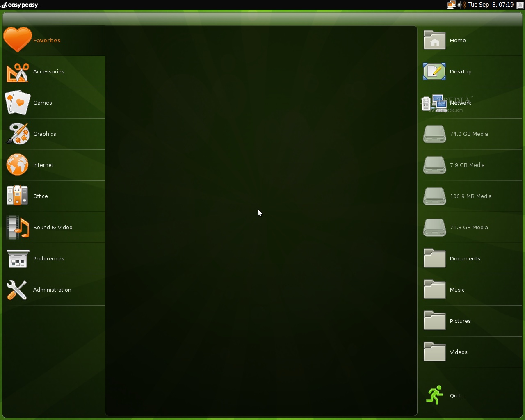525x420 pixels.
Task: Click the Office binders icon
Action: [17, 196]
